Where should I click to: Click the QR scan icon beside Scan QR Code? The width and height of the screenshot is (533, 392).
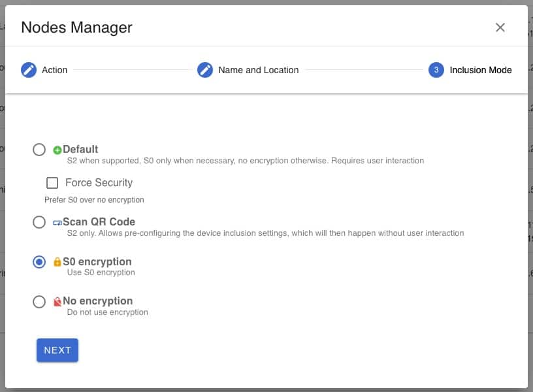tap(57, 223)
